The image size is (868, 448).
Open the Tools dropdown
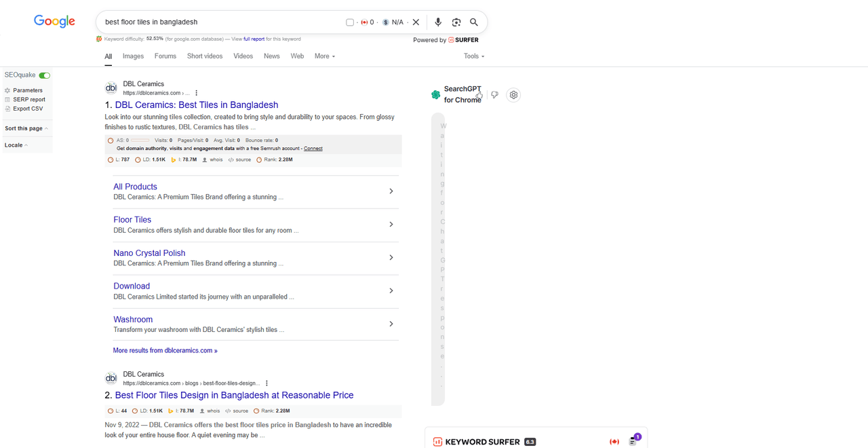point(474,56)
